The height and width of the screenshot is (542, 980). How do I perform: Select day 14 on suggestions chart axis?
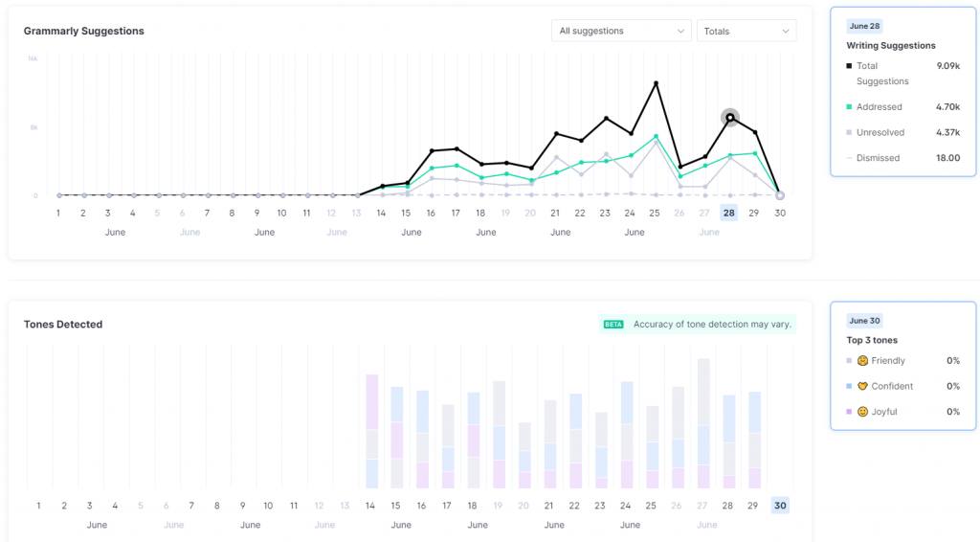point(381,214)
